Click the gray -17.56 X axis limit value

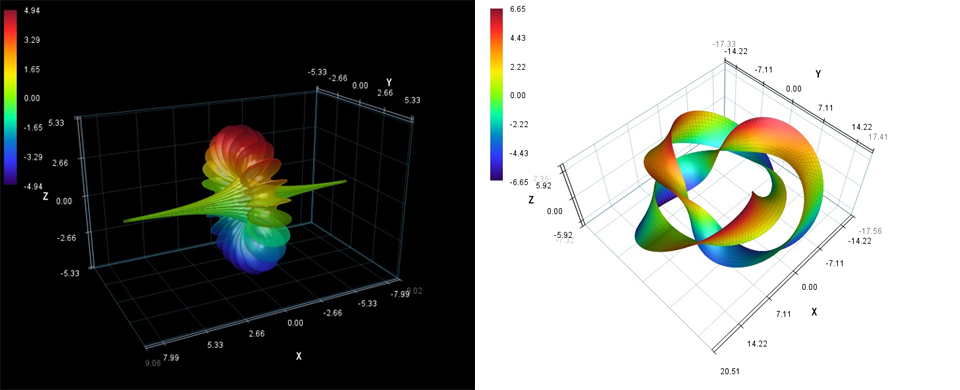[x=870, y=231]
